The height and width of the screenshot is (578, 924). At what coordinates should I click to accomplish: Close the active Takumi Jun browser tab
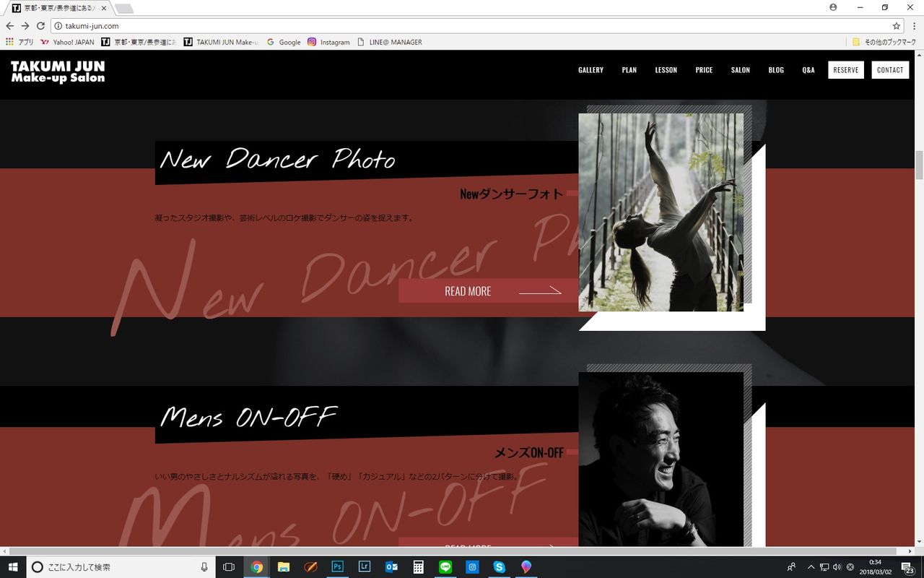click(103, 9)
